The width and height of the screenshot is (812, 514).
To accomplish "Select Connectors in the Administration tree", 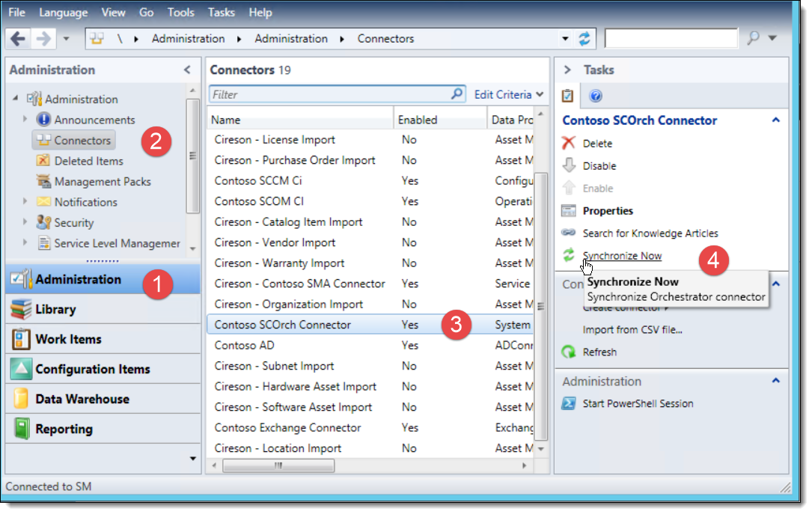I will [79, 140].
